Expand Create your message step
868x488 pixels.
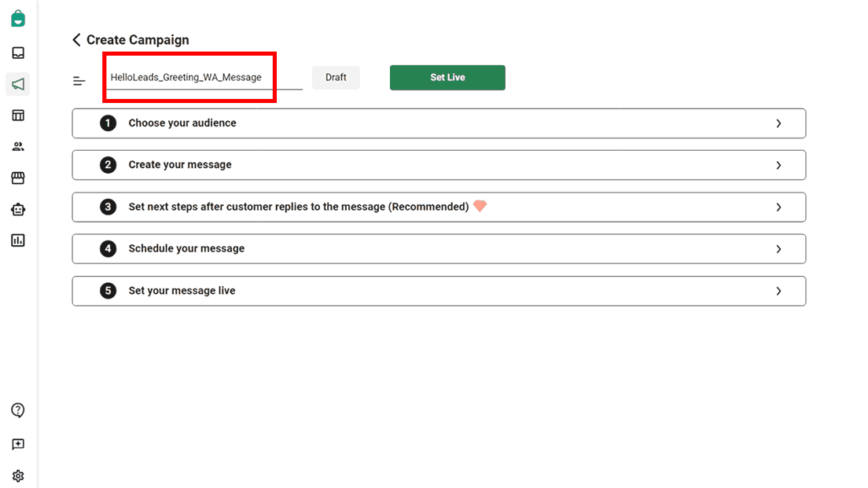(x=439, y=165)
